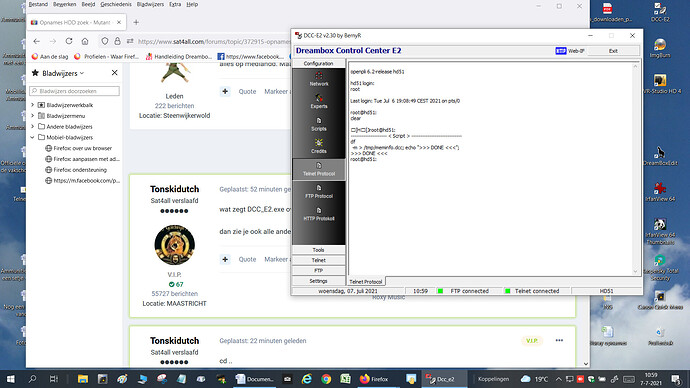Expand the Andere bladwijzers folder
The width and height of the screenshot is (690, 388).
coord(33,127)
